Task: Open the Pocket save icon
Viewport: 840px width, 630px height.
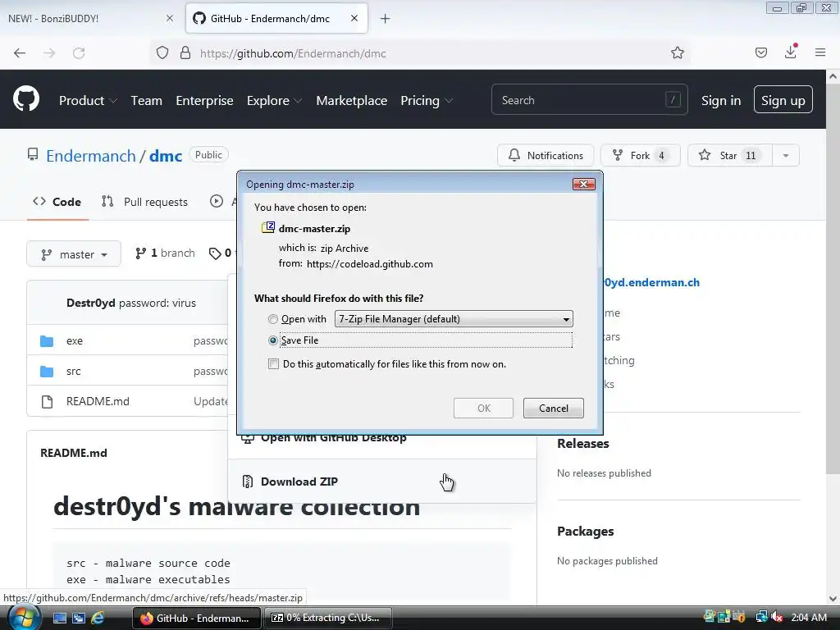Action: pyautogui.click(x=761, y=52)
